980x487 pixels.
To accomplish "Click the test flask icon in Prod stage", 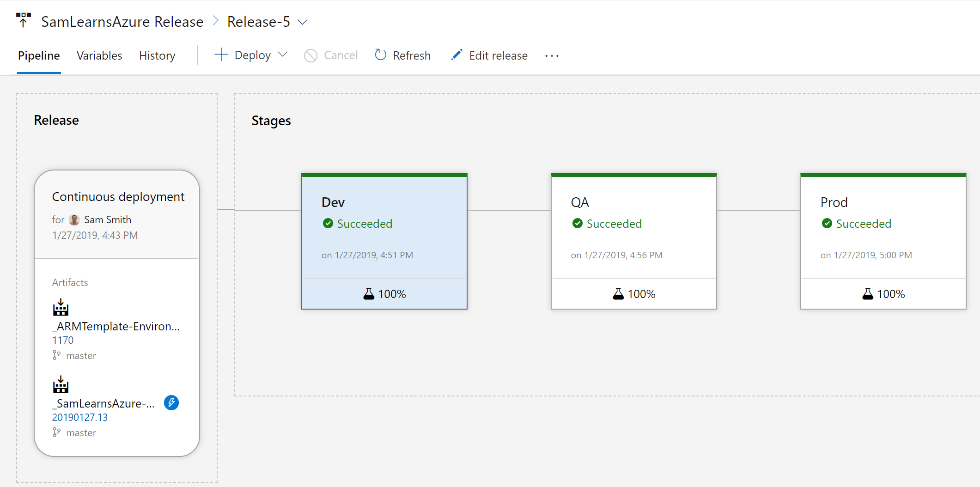I will click(867, 294).
